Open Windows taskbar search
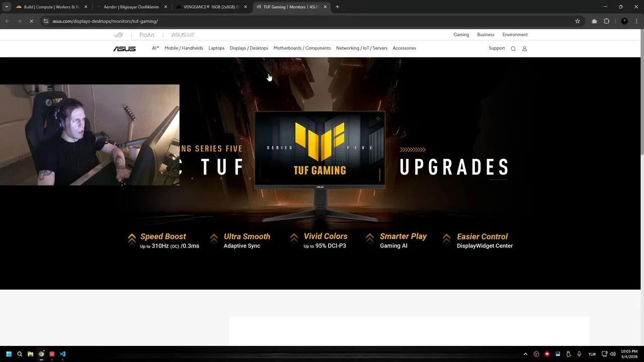 click(x=20, y=354)
